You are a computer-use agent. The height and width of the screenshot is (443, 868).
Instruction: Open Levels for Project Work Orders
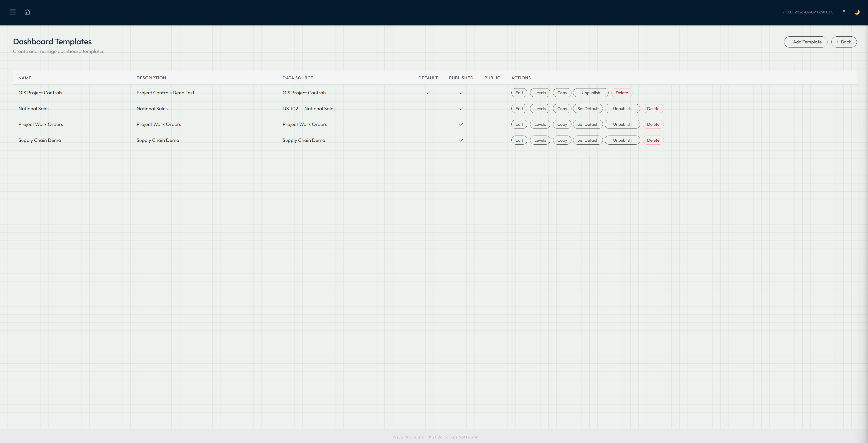pyautogui.click(x=540, y=125)
